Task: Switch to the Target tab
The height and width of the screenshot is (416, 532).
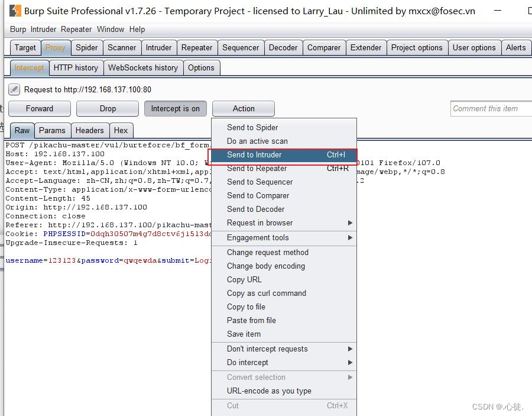Action: (25, 48)
